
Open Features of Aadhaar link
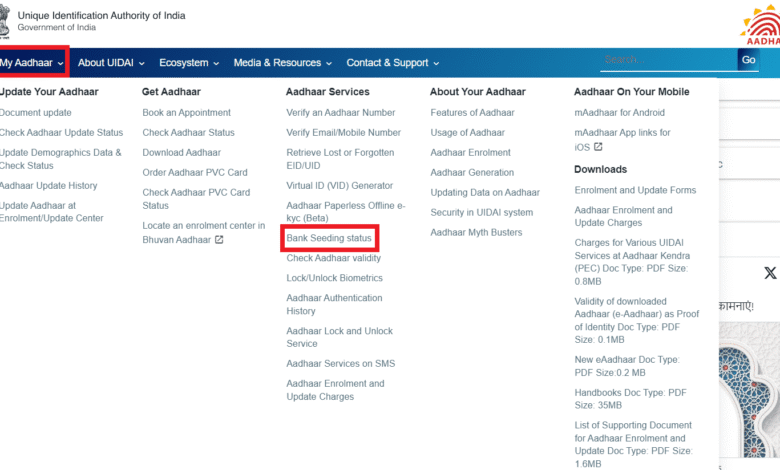pos(473,113)
